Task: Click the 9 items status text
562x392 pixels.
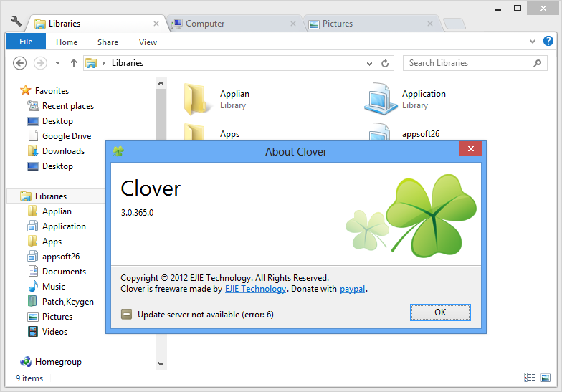Action: point(29,378)
